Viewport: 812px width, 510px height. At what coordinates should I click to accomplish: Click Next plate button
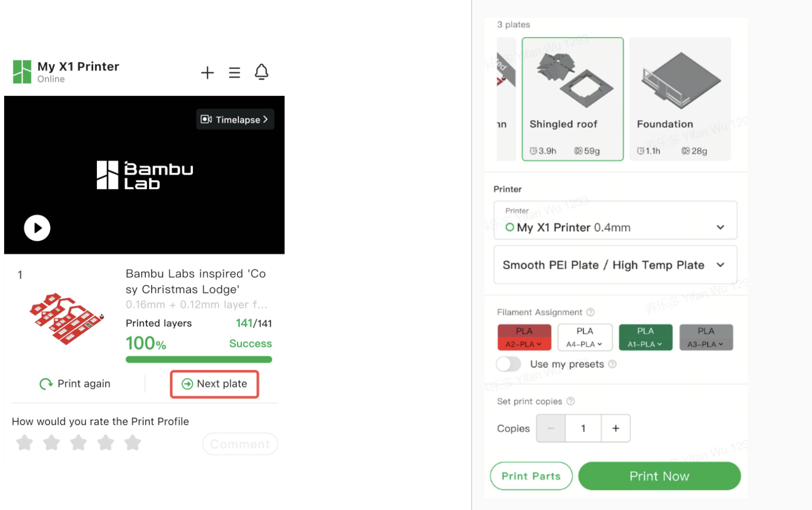pyautogui.click(x=214, y=384)
